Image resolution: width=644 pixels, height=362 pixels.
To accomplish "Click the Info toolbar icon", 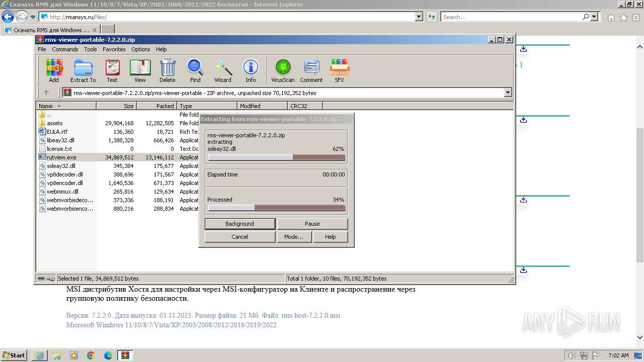I will (x=251, y=70).
